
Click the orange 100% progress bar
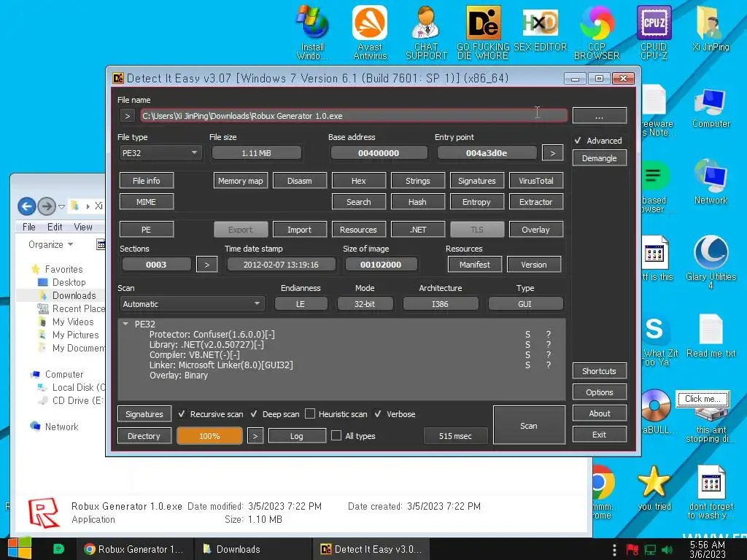coord(209,436)
